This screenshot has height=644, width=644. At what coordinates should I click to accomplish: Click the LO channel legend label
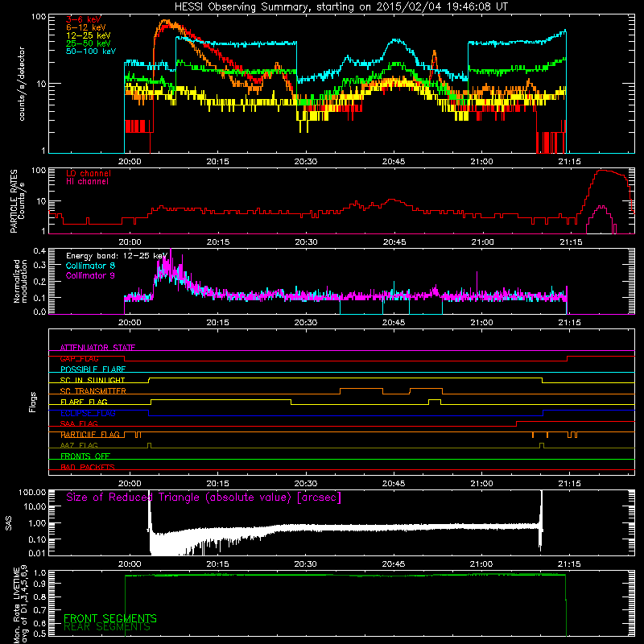[89, 173]
